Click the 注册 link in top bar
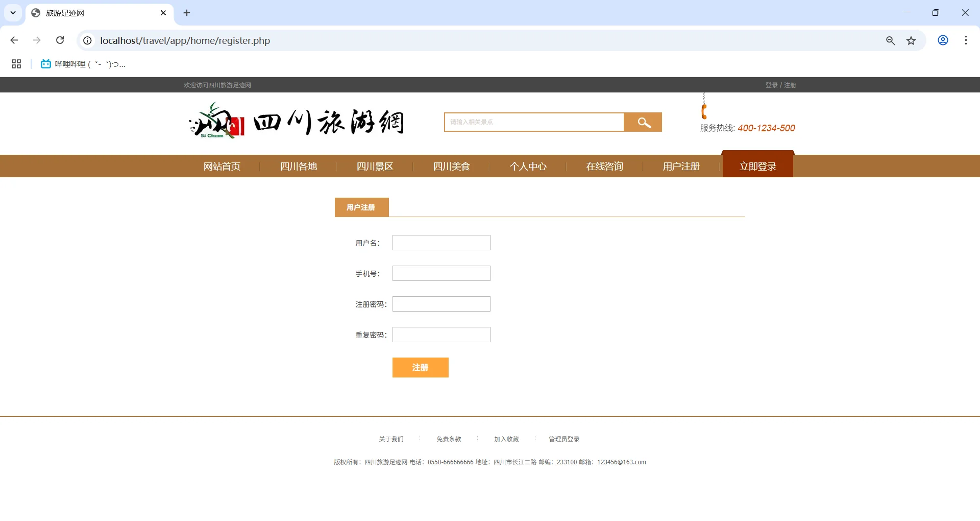Image resolution: width=980 pixels, height=521 pixels. click(x=789, y=85)
